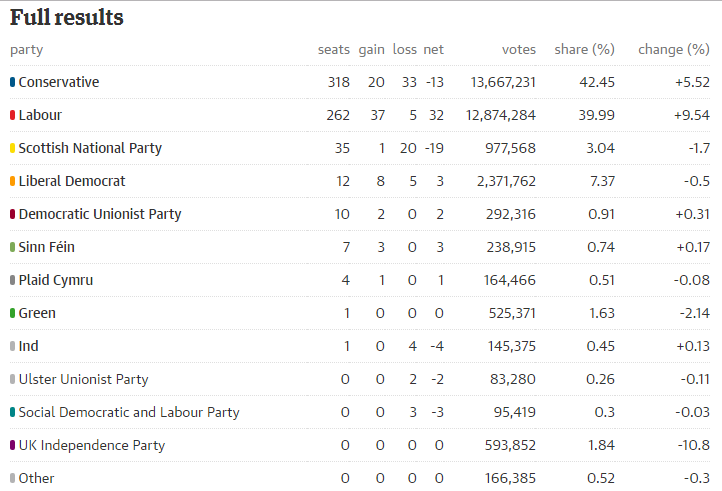
Task: Sort by the share (%) column header
Action: (x=584, y=50)
